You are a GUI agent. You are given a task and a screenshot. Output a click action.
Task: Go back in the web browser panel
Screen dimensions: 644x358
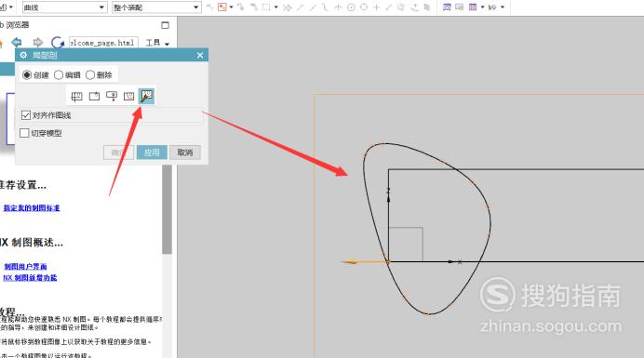(17, 42)
